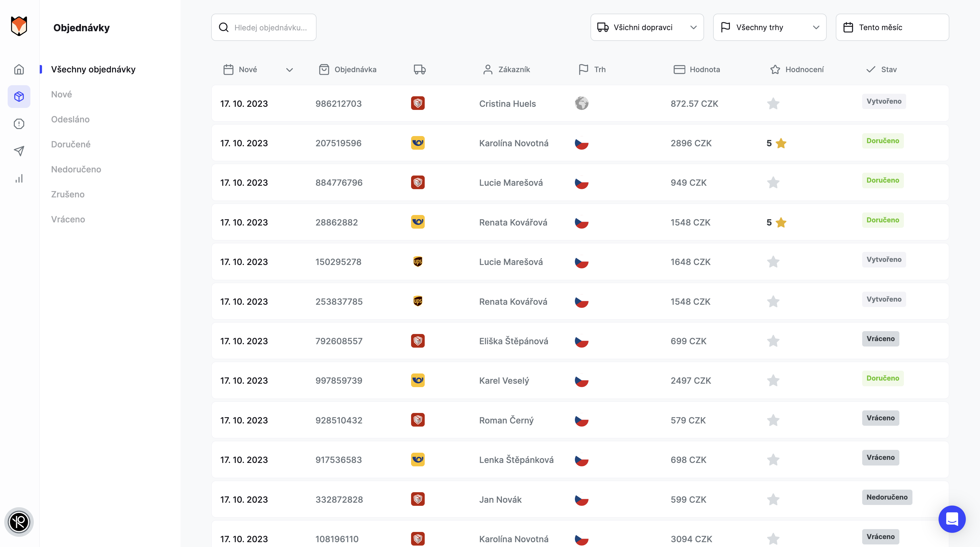The height and width of the screenshot is (547, 980).
Task: Sort by the Stav column header
Action: pyautogui.click(x=881, y=69)
